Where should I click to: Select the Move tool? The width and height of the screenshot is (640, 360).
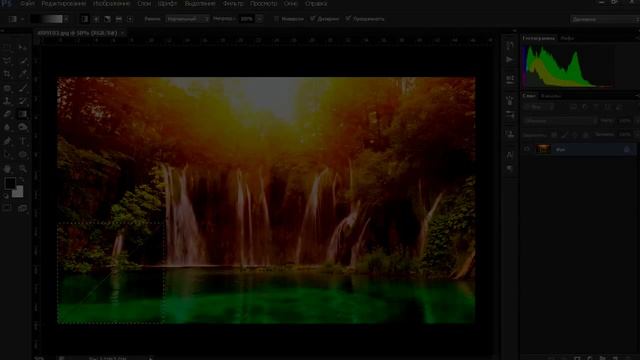pos(23,47)
